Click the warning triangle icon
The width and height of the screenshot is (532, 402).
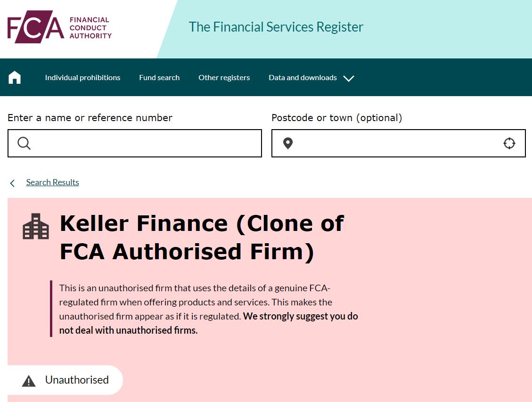click(x=29, y=381)
